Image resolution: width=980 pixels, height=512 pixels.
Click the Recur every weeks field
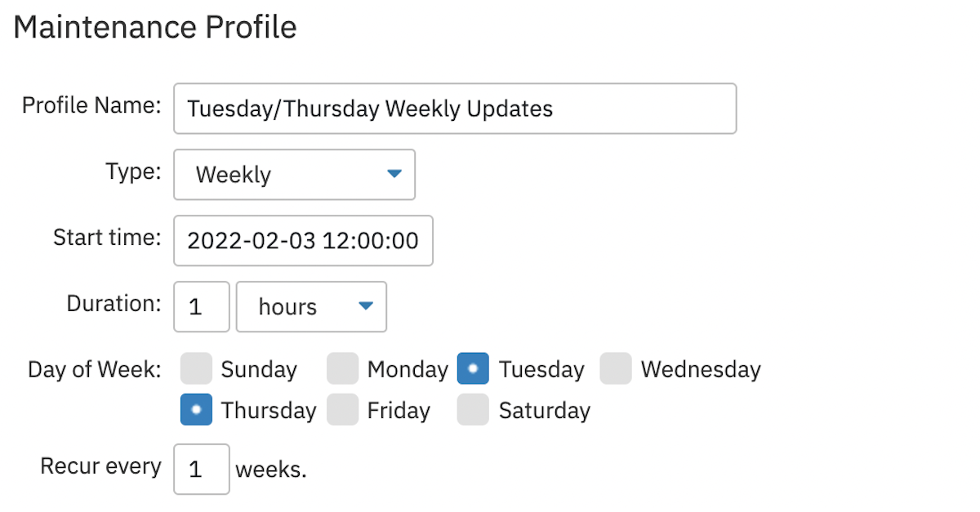(201, 469)
